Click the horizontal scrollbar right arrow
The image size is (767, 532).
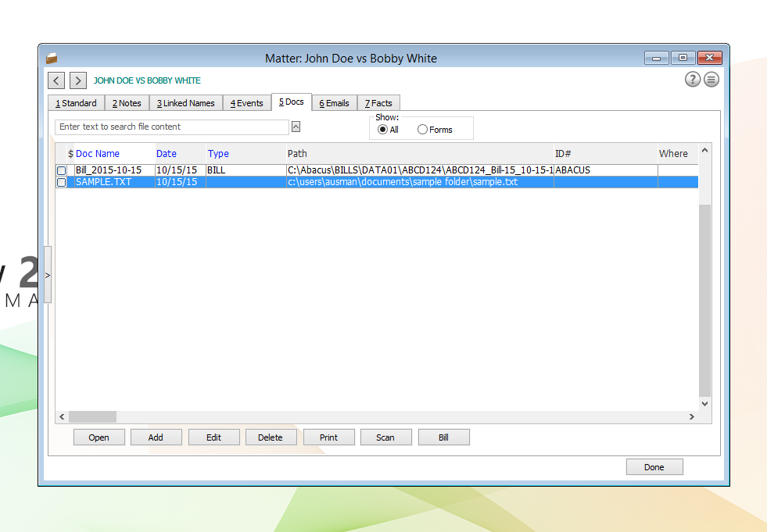click(x=692, y=416)
